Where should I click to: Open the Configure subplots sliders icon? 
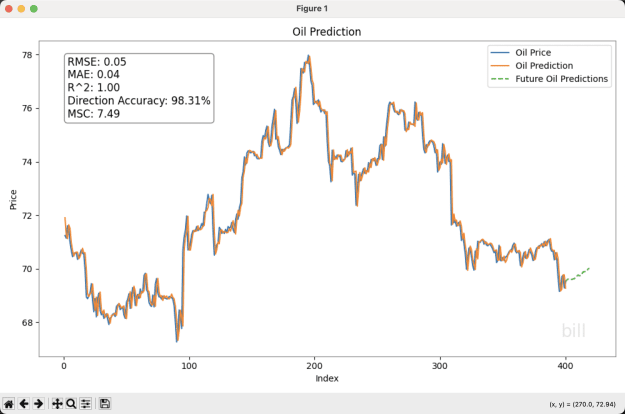point(86,404)
